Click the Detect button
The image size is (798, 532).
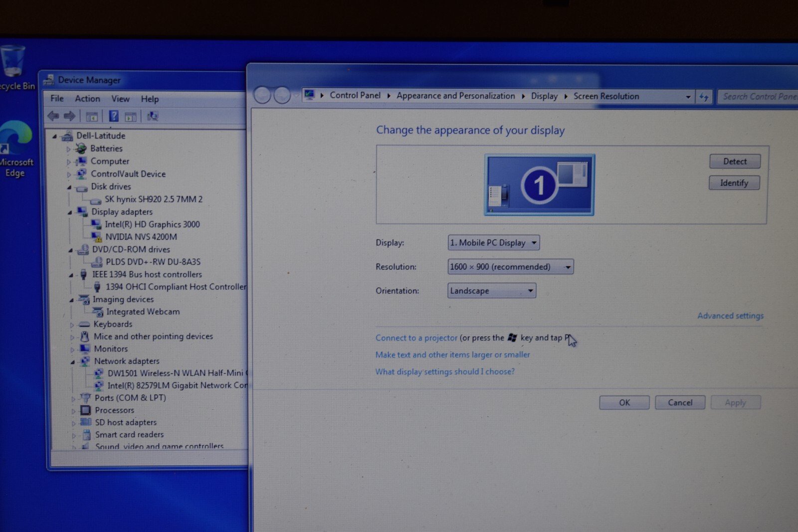(x=735, y=162)
